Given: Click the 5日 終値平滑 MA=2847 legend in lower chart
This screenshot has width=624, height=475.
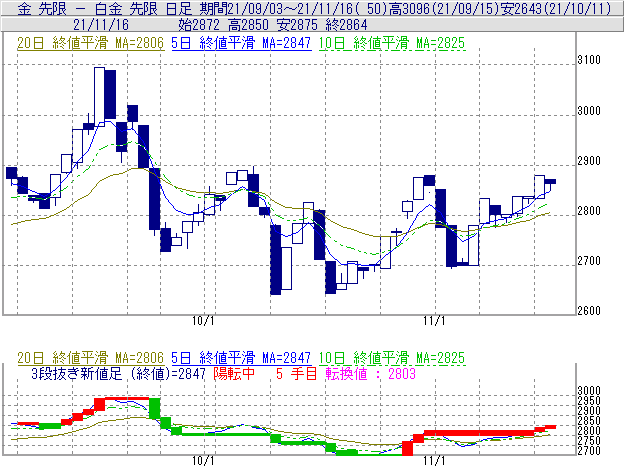Looking at the screenshot, I should [x=241, y=358].
